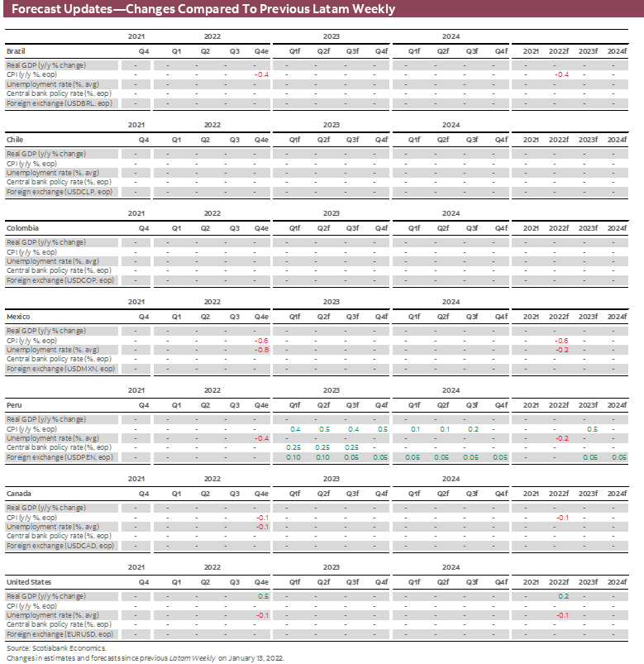Screen dimensions: 644x664
Task: Click Colombia 'Unemployment rate (%, avg)' row label
Action: pos(53,261)
